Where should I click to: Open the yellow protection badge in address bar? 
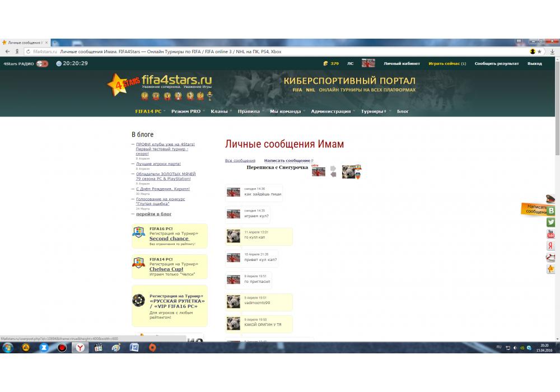[x=533, y=52]
